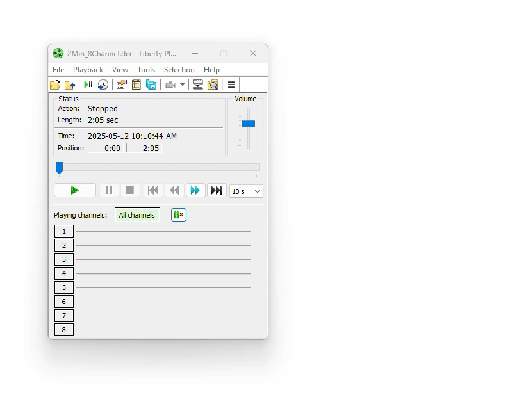Screen dimensions: 519x420
Task: Open the 10 s skip interval dropdown
Action: [246, 191]
